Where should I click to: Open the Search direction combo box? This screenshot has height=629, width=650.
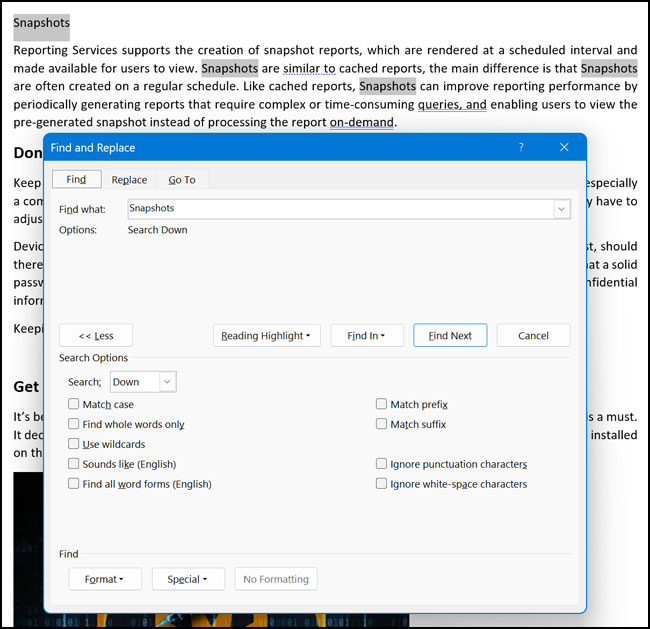point(143,382)
